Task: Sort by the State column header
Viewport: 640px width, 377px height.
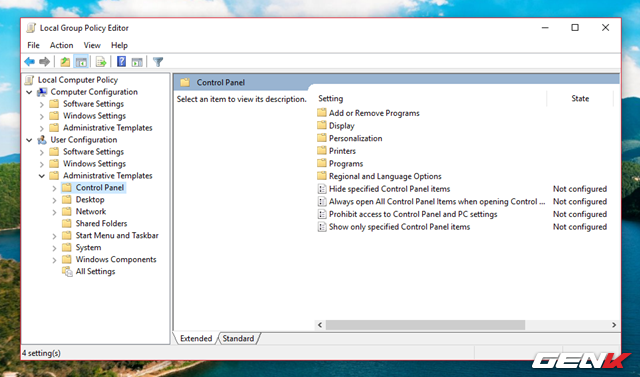Action: click(580, 98)
